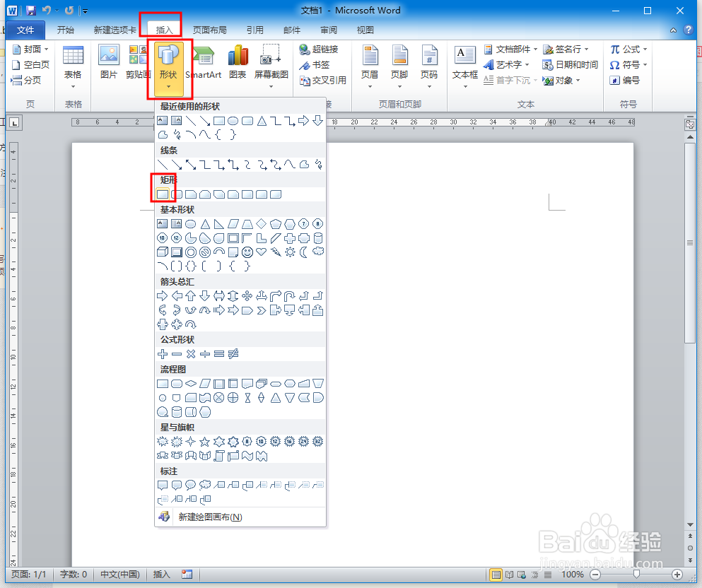Image resolution: width=702 pixels, height=588 pixels.
Task: Click the tab stop selector at ruler corner
Action: 15,122
